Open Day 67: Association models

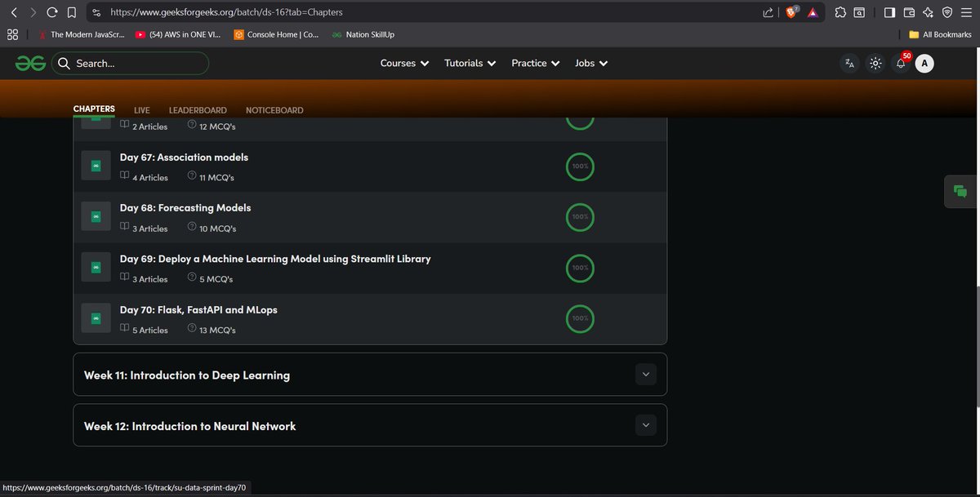pyautogui.click(x=184, y=157)
